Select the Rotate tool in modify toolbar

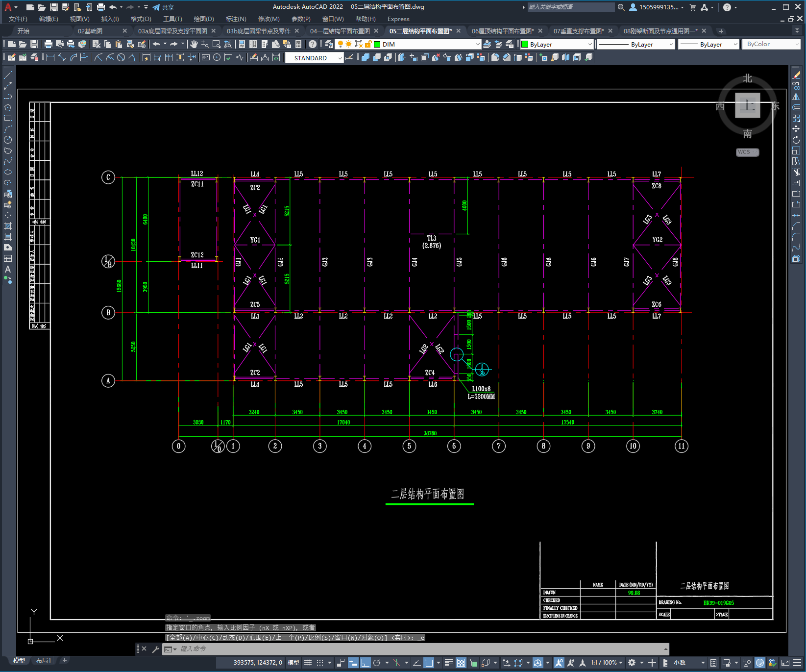click(796, 140)
